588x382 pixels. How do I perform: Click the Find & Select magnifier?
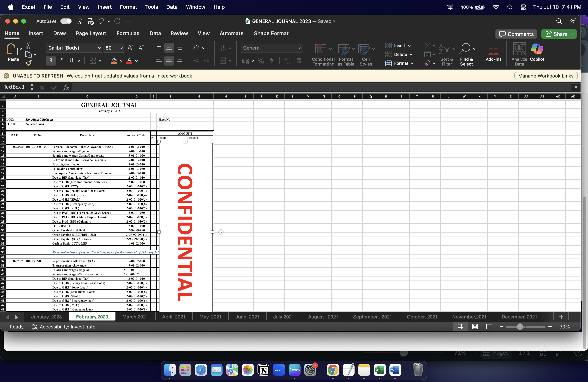464,49
